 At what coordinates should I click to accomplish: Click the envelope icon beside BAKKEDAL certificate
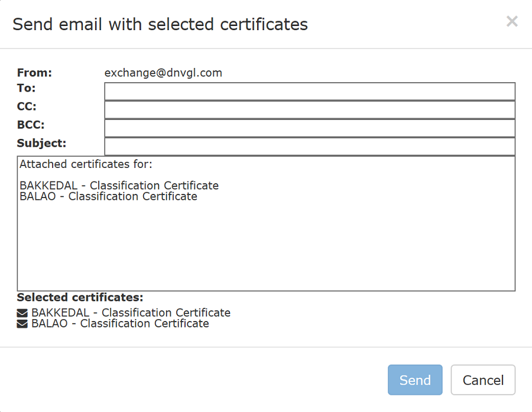pyautogui.click(x=22, y=312)
